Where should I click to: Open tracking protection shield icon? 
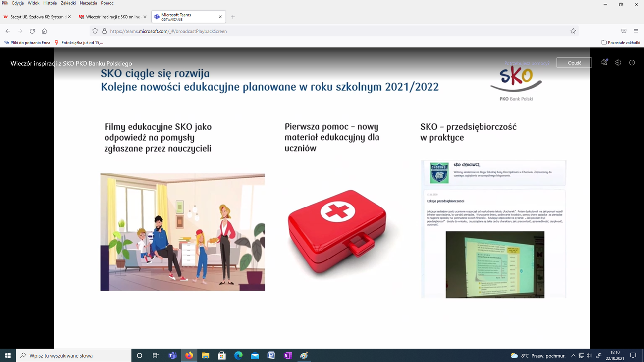[95, 31]
